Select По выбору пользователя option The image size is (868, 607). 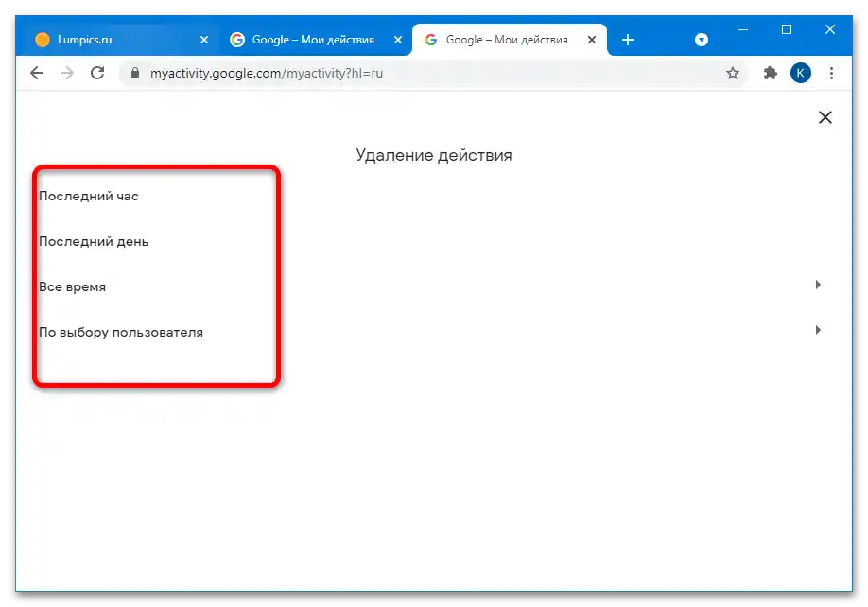click(x=120, y=332)
